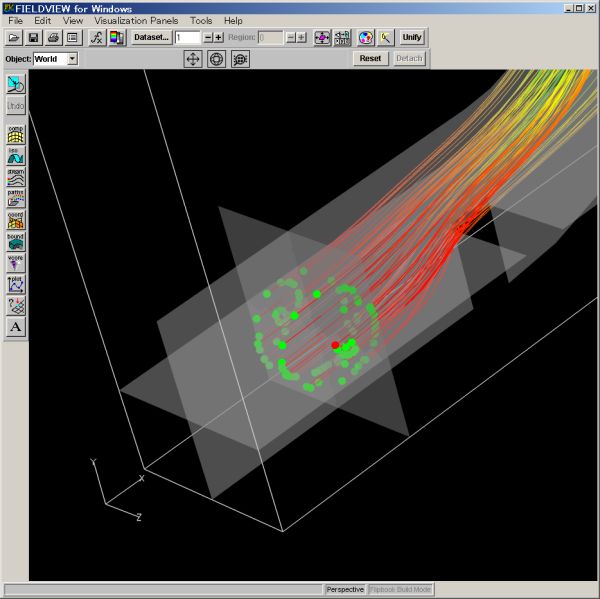Increment the dataset number with plus

pos(219,38)
